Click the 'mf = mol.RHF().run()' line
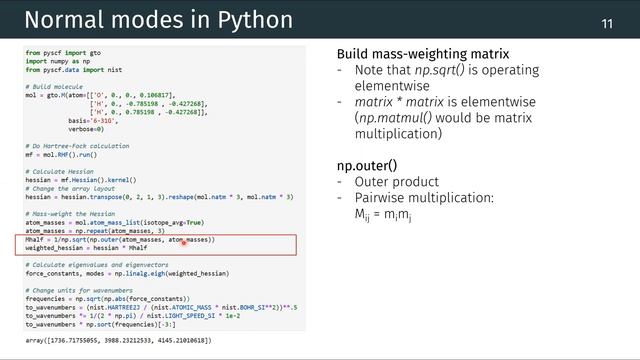Screen dimensions: 640x360 tap(61, 155)
